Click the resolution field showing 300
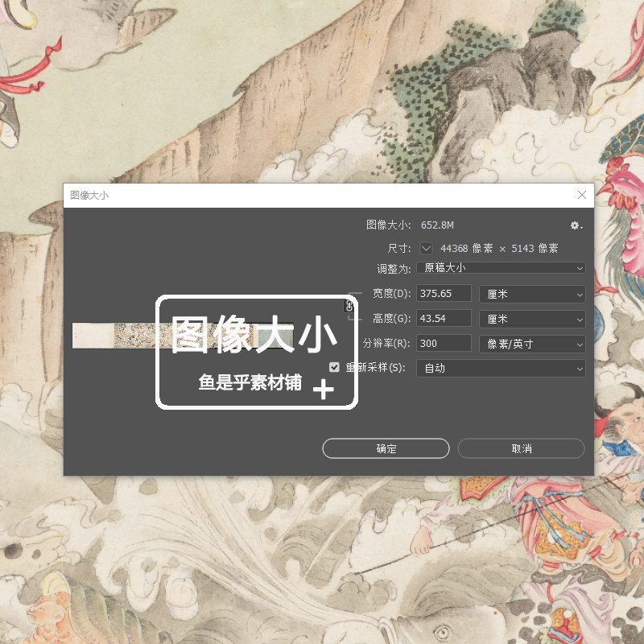Viewport: 644px width, 644px height. [x=444, y=344]
